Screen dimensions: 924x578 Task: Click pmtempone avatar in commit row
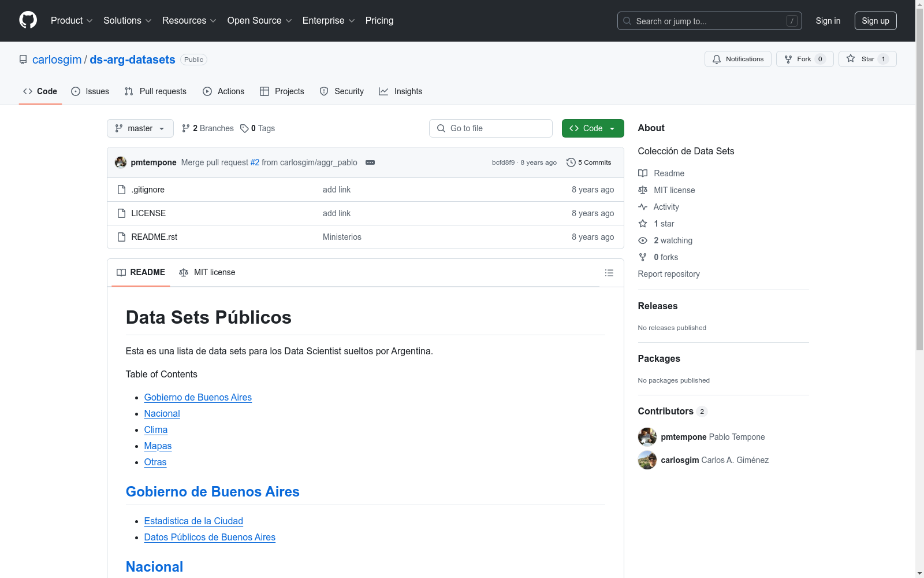pyautogui.click(x=121, y=162)
